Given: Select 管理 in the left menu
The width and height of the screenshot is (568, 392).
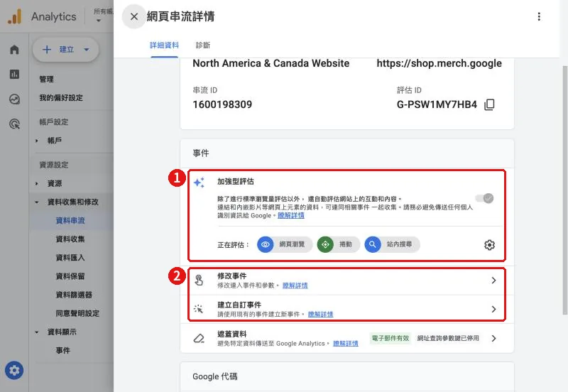Looking at the screenshot, I should pyautogui.click(x=46, y=80).
